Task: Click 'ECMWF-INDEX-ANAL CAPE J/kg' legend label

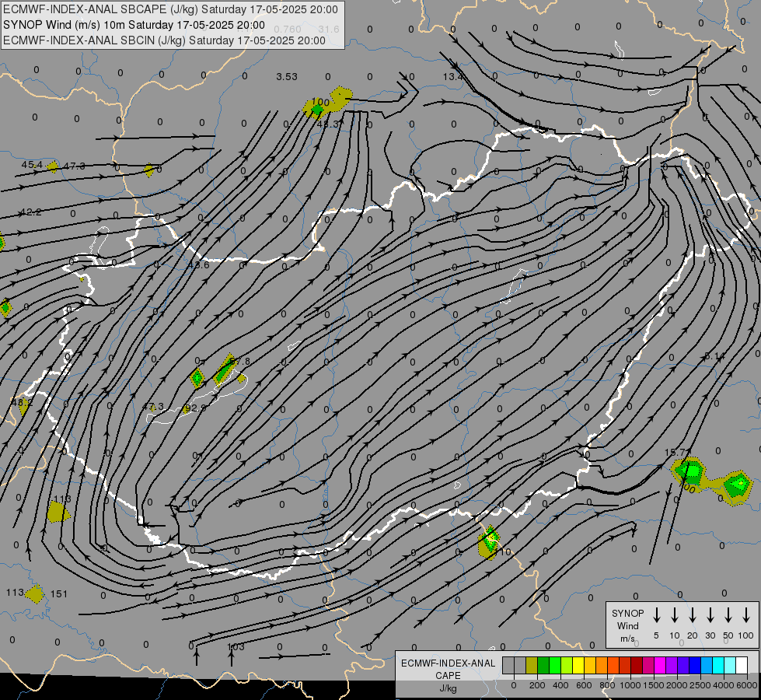Action: 448,675
